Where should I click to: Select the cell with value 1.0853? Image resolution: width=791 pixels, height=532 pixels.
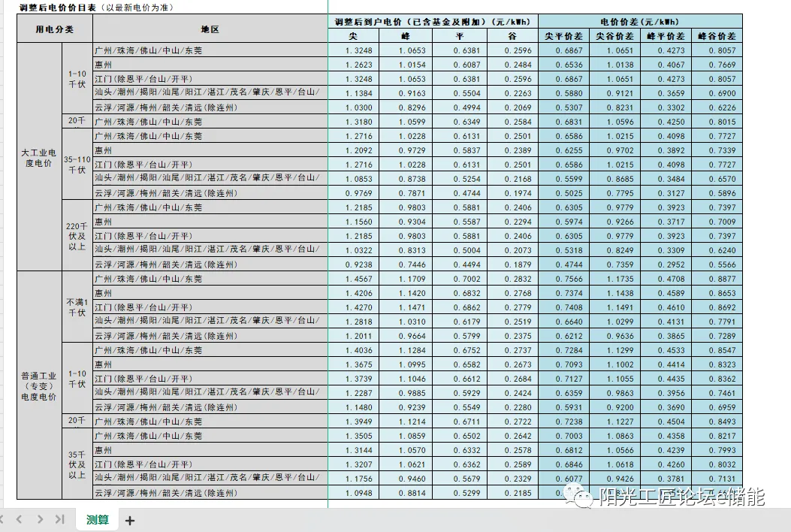(353, 179)
